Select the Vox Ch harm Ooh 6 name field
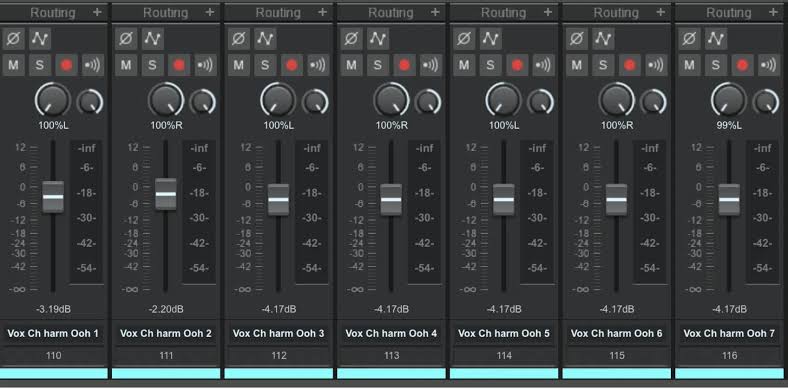The image size is (788, 389). [x=616, y=333]
